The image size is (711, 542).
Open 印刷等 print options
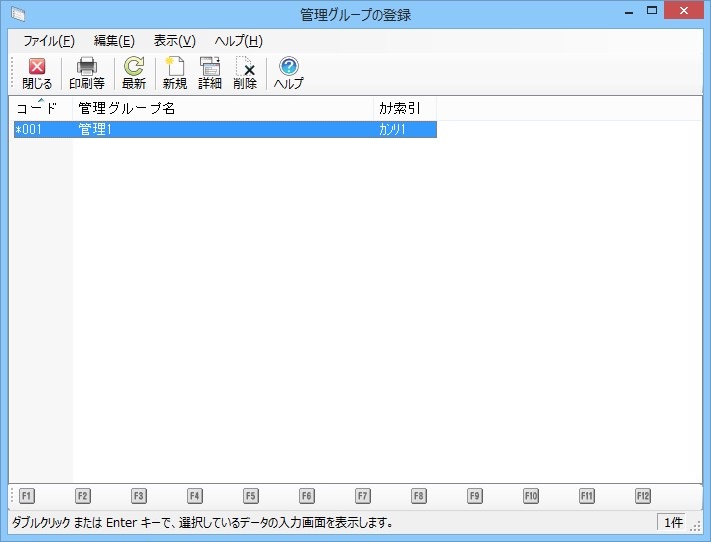[x=87, y=73]
